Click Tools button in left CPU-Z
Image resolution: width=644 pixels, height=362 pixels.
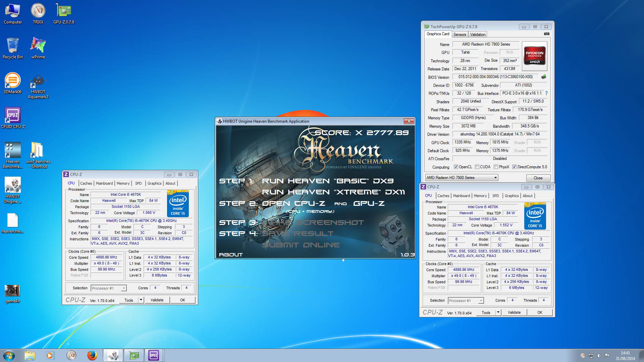click(x=129, y=300)
